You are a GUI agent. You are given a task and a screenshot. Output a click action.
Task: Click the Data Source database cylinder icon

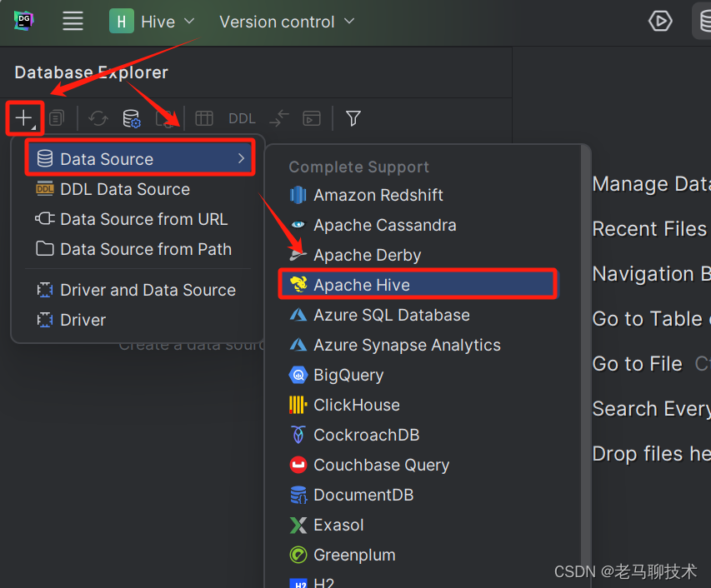coord(45,159)
